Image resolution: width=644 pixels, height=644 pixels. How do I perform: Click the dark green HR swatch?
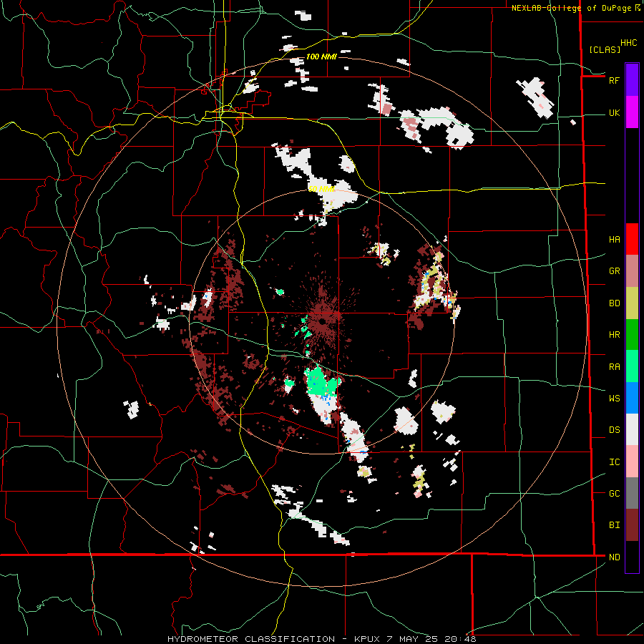(632, 335)
